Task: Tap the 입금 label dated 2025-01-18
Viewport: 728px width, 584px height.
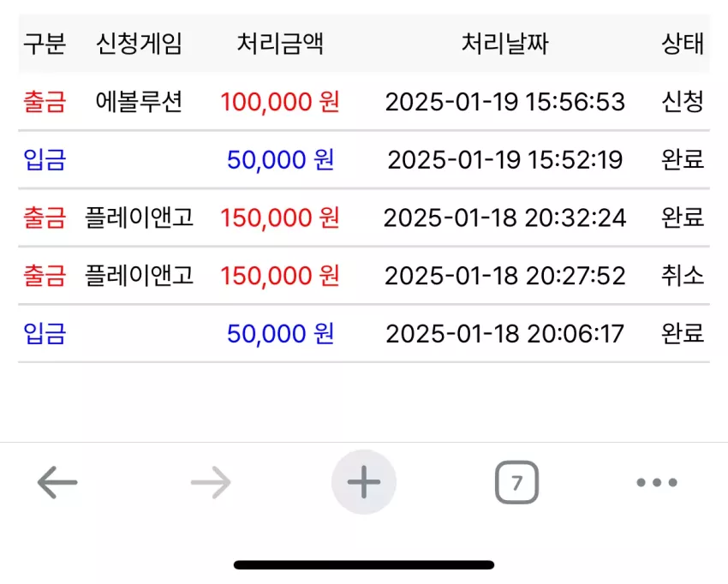Action: 45,333
